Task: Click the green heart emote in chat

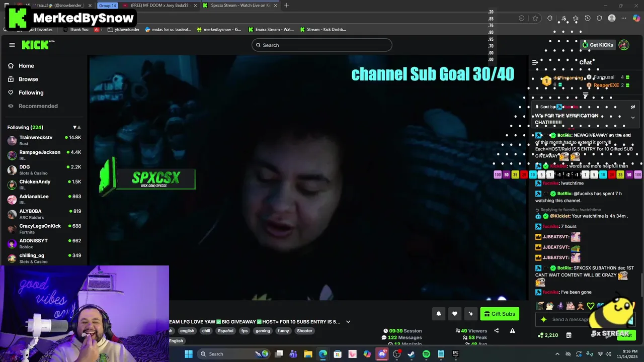Action: pyautogui.click(x=591, y=306)
